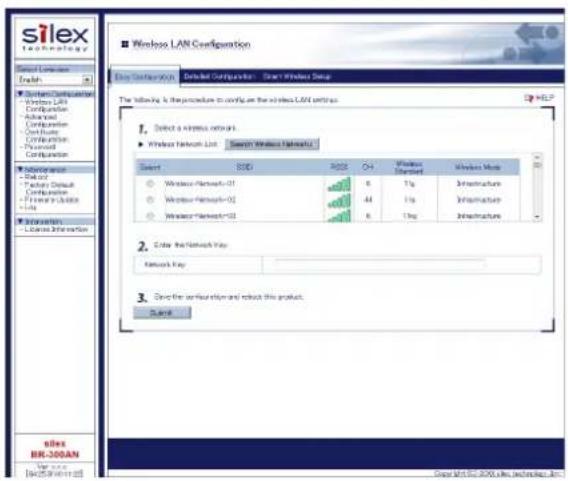This screenshot has width=568, height=481.
Task: Open Wireless LAN Configuration in sidebar
Action: pos(46,105)
